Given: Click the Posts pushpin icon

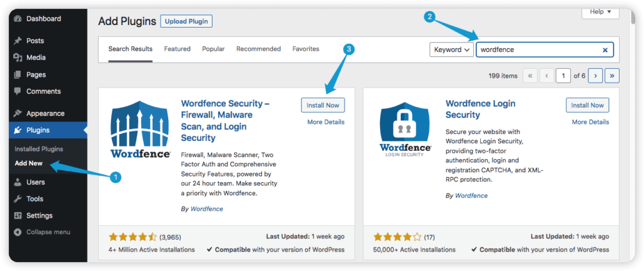Looking at the screenshot, I should coord(18,41).
